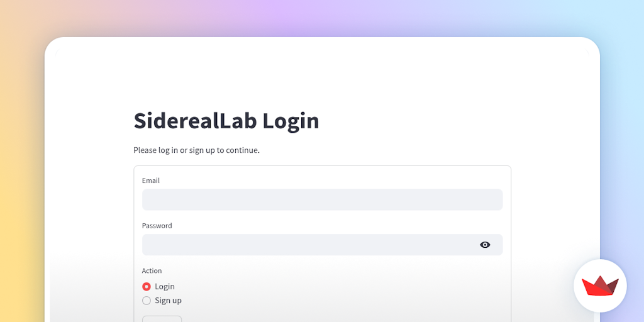Click the Streamlit crown logo icon
644x322 pixels.
pyautogui.click(x=600, y=286)
